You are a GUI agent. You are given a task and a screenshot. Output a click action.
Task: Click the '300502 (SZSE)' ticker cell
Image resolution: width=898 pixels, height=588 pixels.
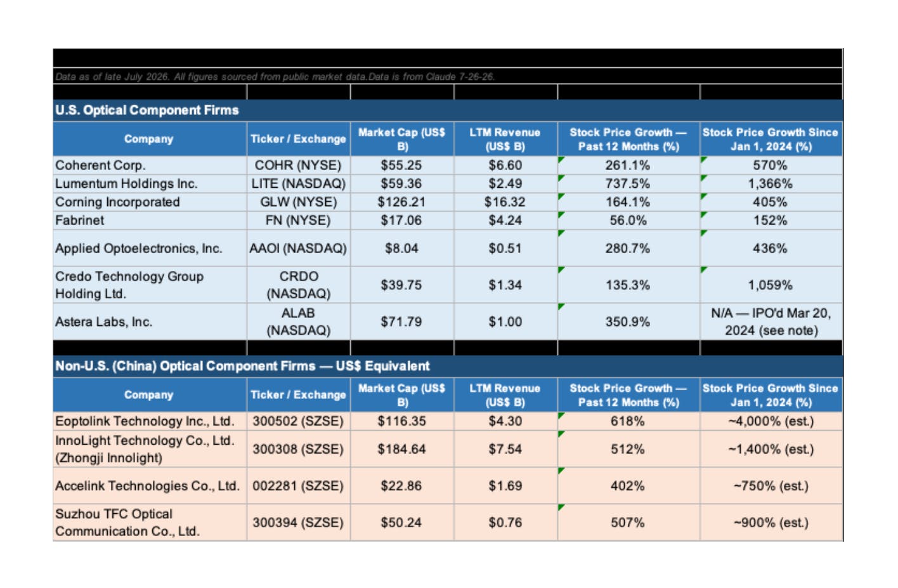[298, 422]
